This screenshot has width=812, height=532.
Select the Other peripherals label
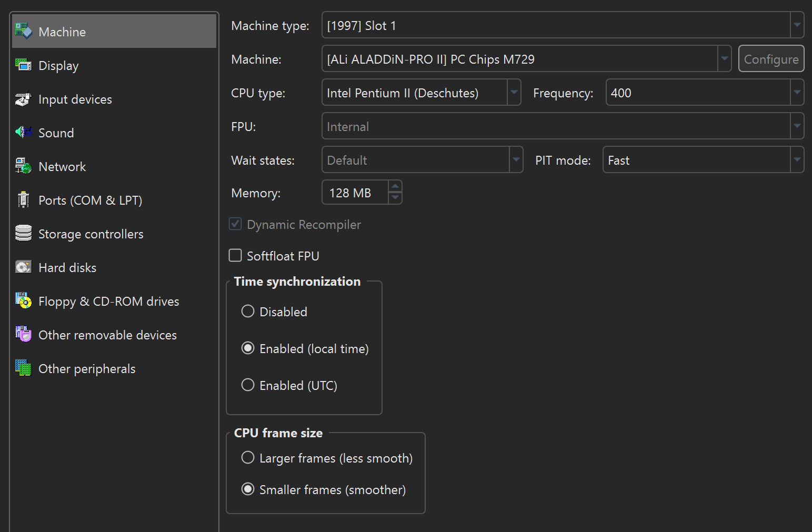pos(87,369)
